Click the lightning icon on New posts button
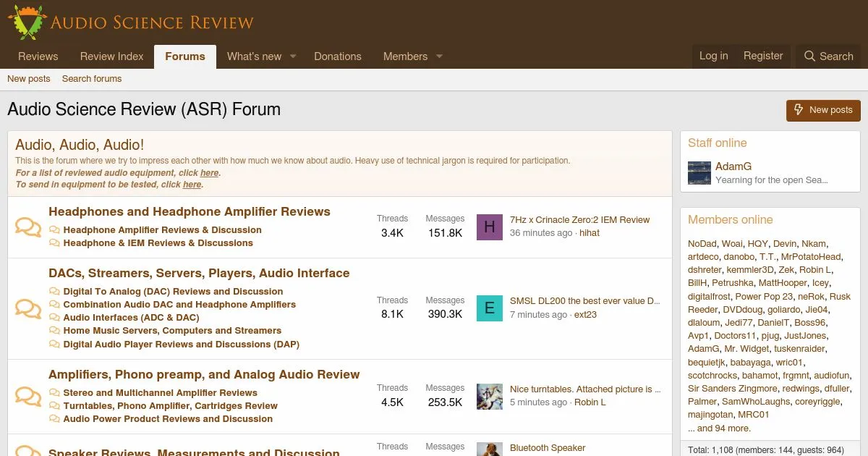The width and height of the screenshot is (868, 456). (799, 110)
